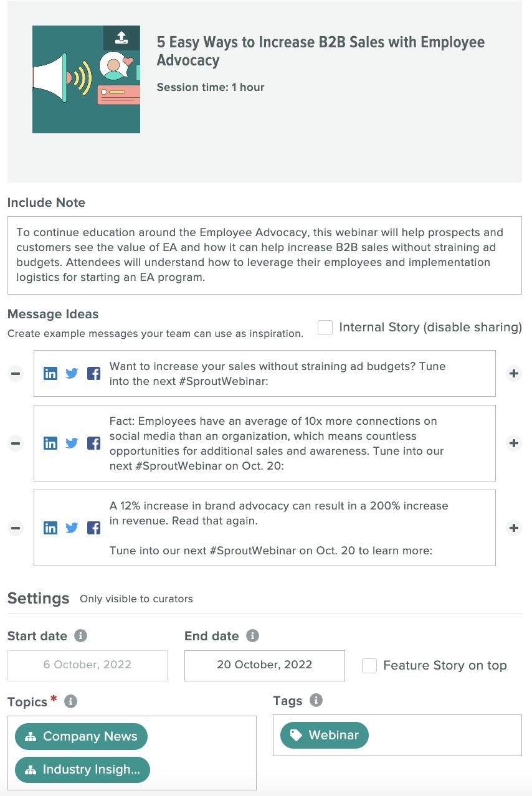Click the Facebook icon on the third message idea
The image size is (532, 796).
pos(93,528)
